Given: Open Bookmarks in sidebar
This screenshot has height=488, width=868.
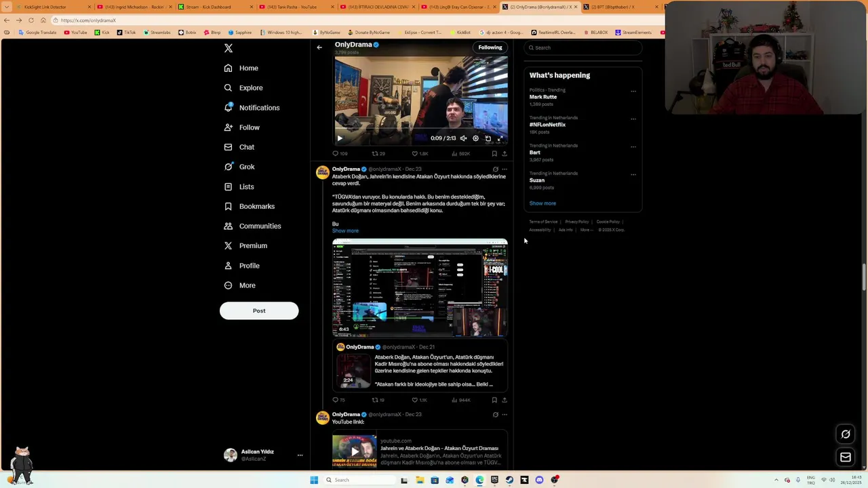Looking at the screenshot, I should click(250, 206).
